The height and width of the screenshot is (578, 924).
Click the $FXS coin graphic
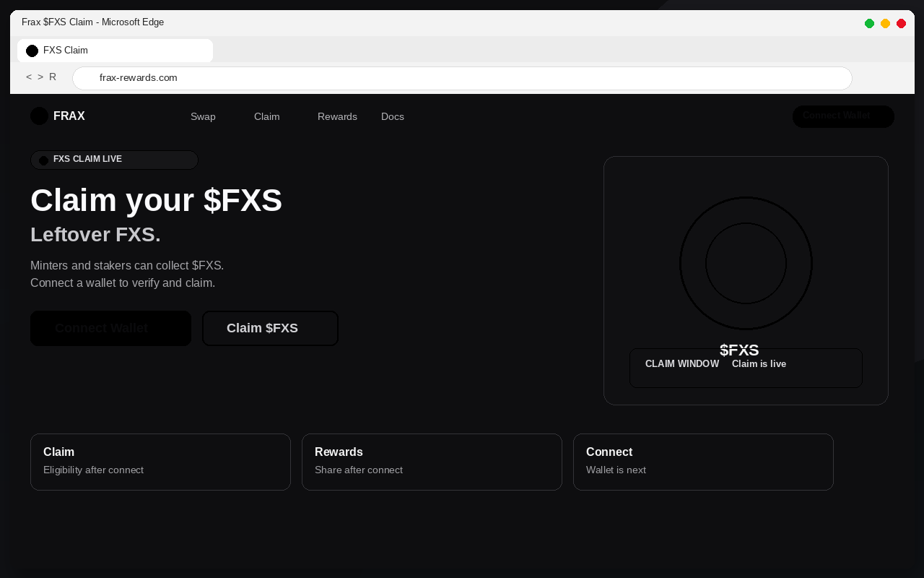[746, 263]
